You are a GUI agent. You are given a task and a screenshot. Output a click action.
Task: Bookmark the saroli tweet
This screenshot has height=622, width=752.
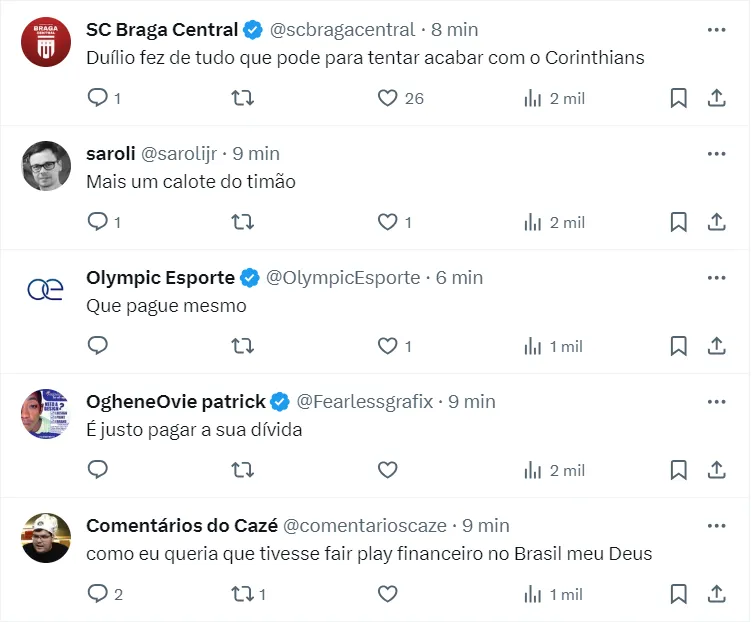(x=678, y=222)
